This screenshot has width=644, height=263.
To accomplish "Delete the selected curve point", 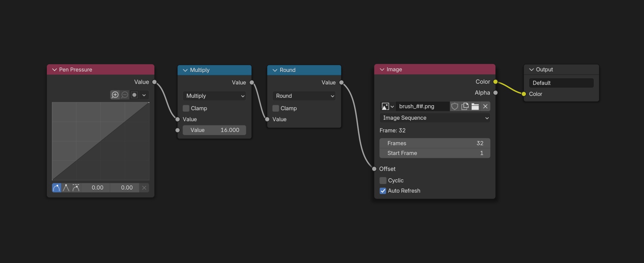I will (144, 188).
